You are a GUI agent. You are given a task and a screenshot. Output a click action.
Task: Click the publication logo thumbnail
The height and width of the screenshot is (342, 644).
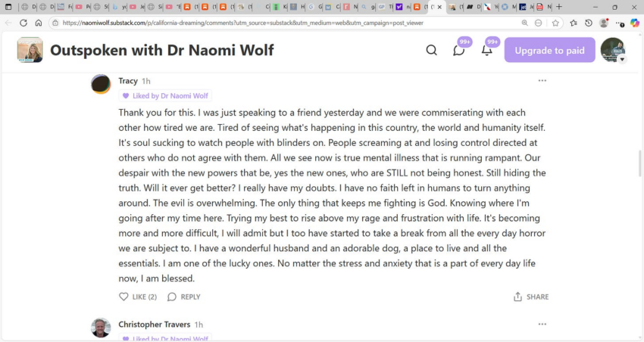(x=30, y=50)
